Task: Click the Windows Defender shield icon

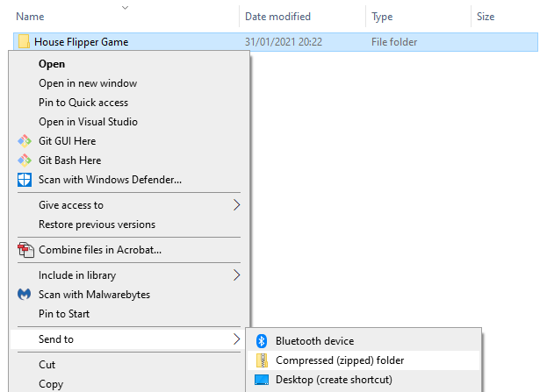Action: [24, 180]
